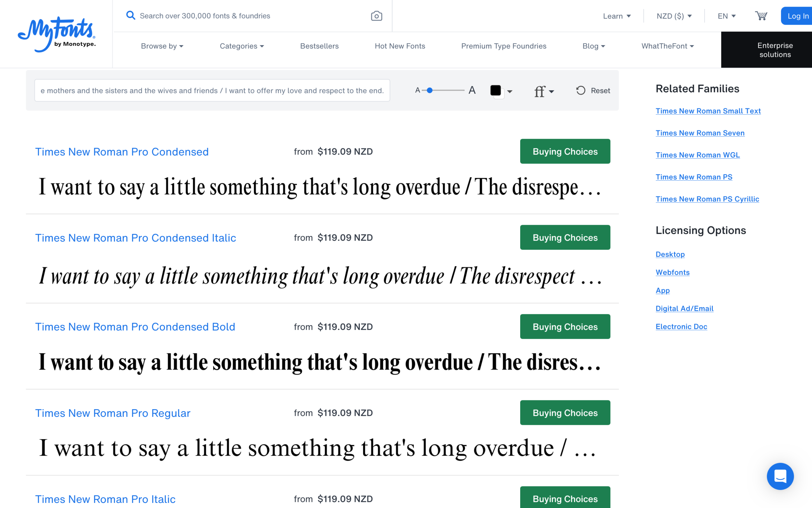Open Times New Roman WGL family

697,155
